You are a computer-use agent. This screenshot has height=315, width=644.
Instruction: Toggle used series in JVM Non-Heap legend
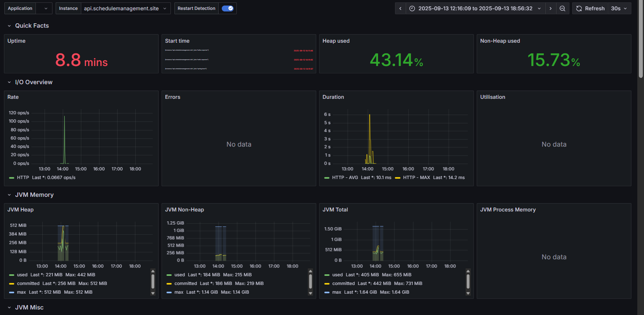point(180,275)
